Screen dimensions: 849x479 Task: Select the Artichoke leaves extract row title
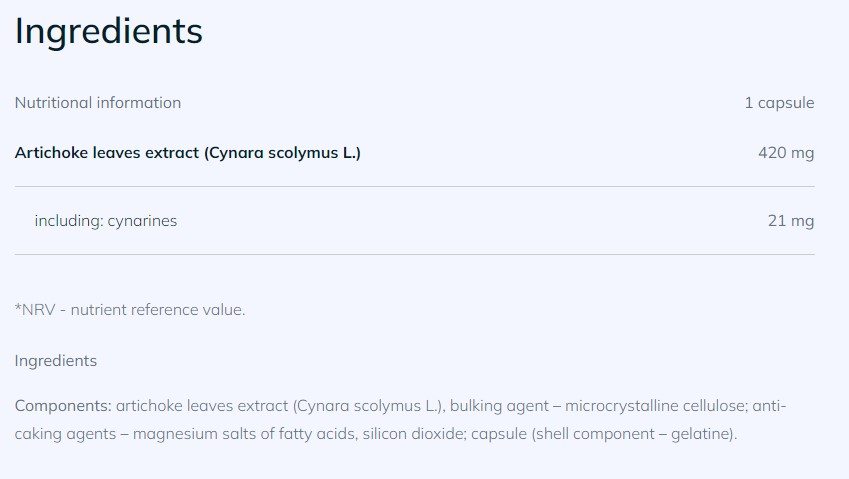point(188,153)
